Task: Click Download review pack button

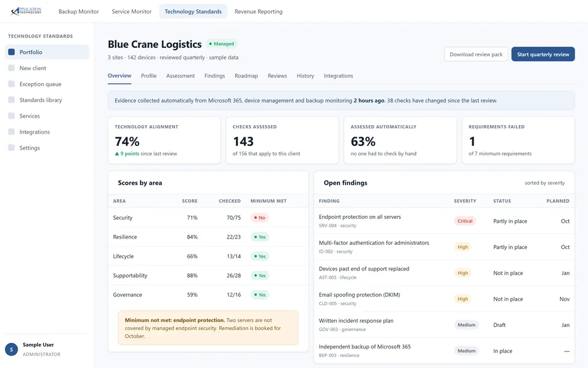Action: click(x=476, y=55)
